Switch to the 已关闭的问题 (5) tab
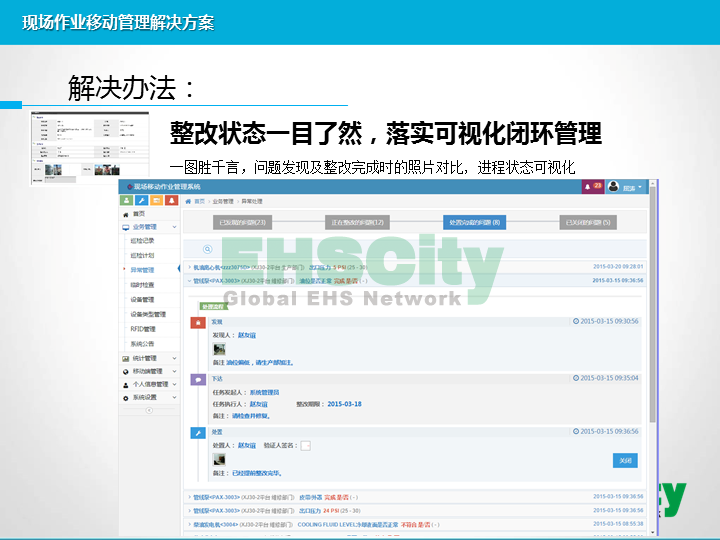 (589, 222)
